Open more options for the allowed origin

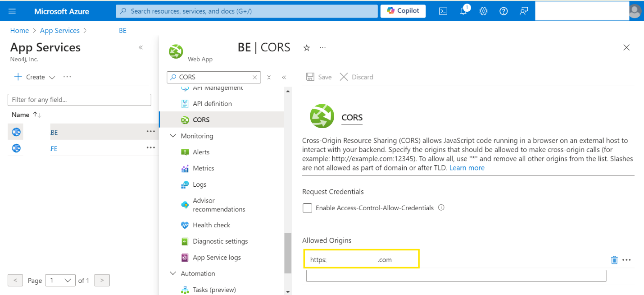click(626, 260)
